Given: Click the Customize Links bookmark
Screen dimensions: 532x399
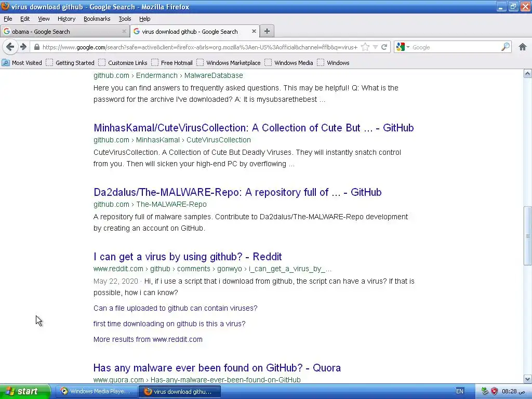Looking at the screenshot, I should [x=123, y=63].
